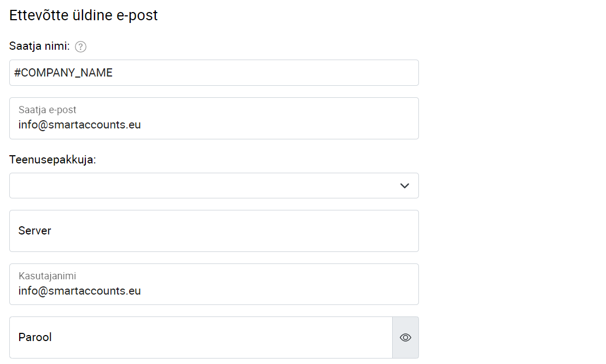Focus the Parool password field
Screen dimensions: 606x364
[201, 337]
